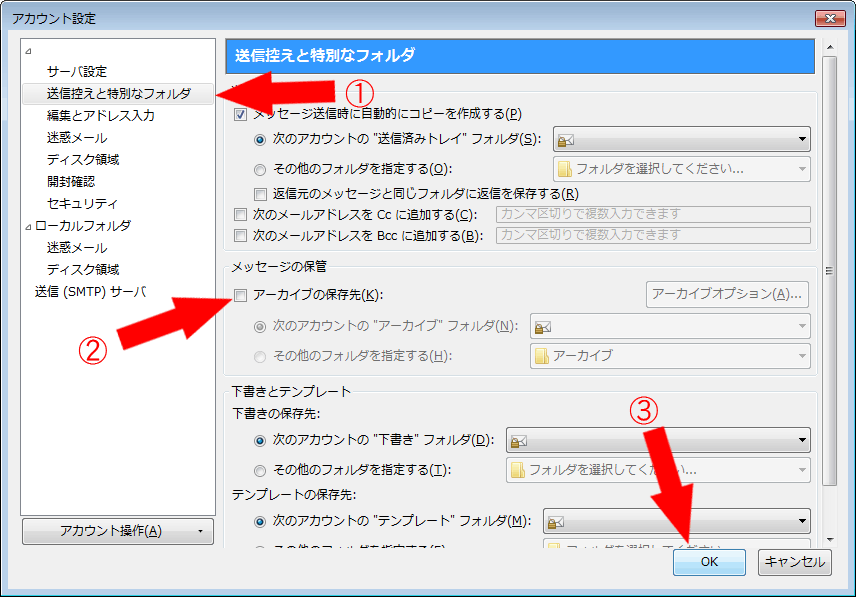Click the mail account icon in 下書き dropdown
The image size is (856, 597).
pyautogui.click(x=519, y=441)
